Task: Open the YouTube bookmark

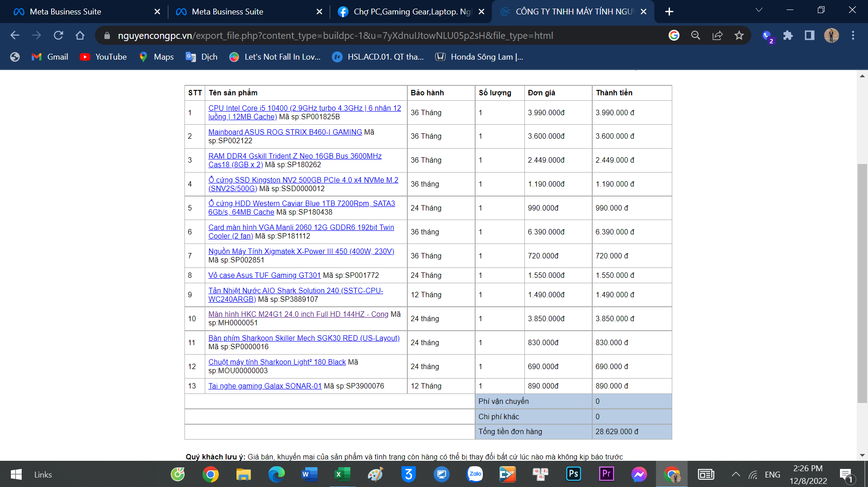Action: pos(103,57)
